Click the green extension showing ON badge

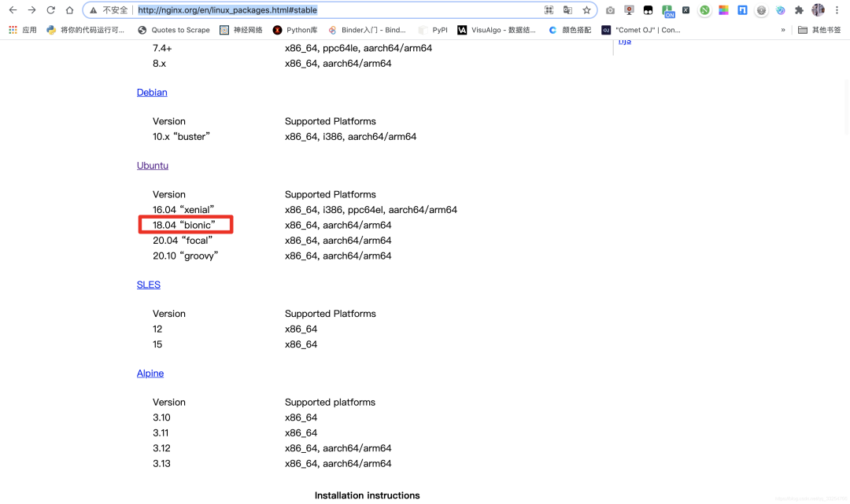pyautogui.click(x=667, y=10)
